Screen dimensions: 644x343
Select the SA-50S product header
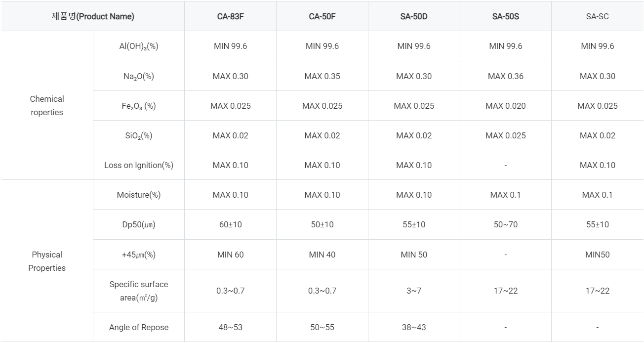(x=506, y=16)
